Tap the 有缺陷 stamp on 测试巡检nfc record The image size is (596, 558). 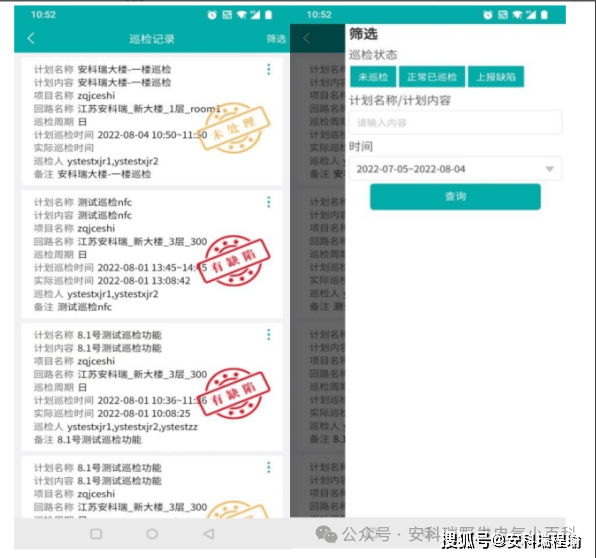(x=234, y=260)
